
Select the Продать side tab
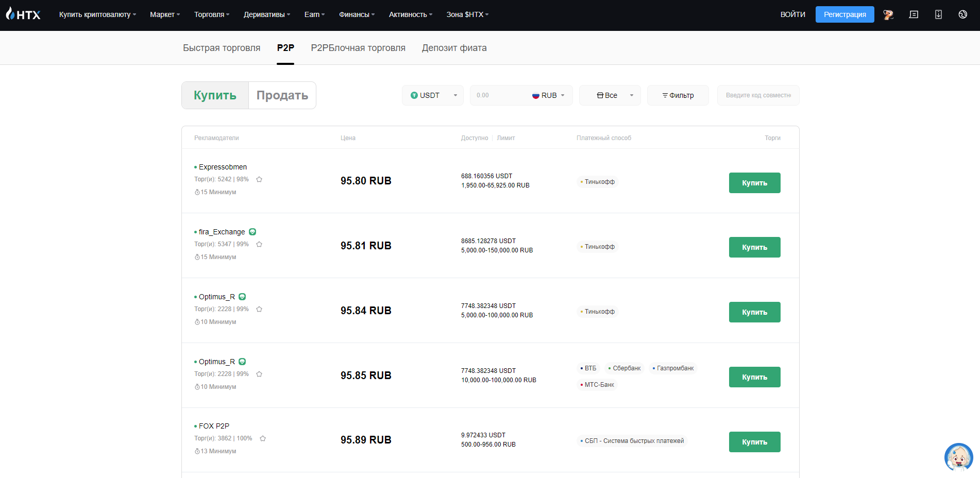click(x=282, y=95)
